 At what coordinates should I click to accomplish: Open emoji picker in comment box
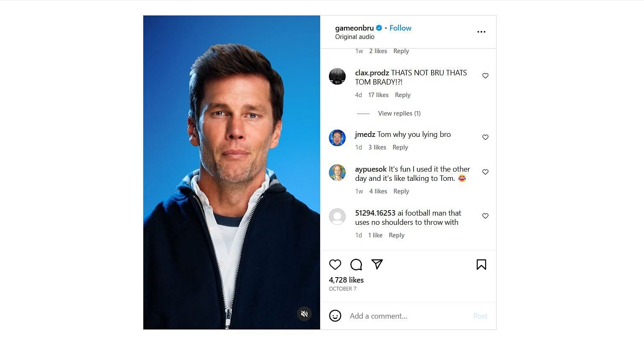[x=335, y=316]
